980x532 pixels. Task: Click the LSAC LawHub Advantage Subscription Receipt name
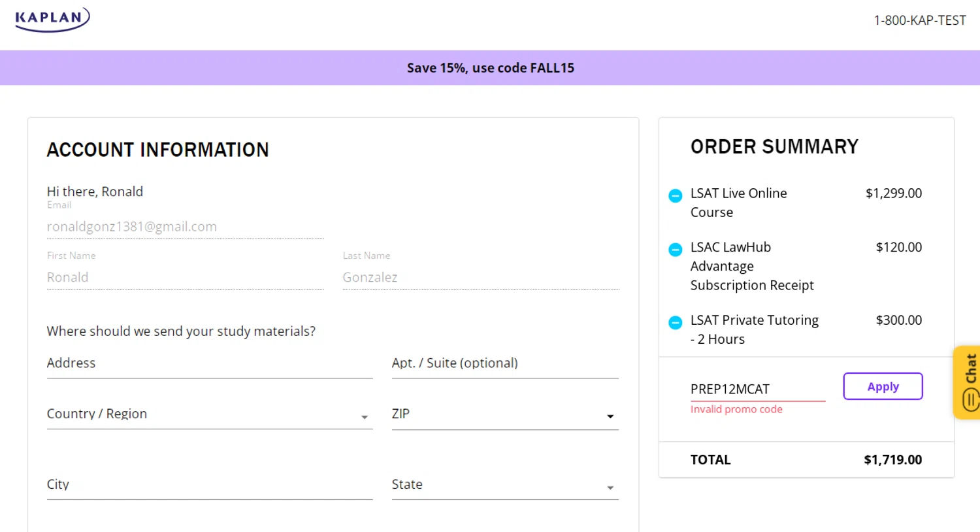point(752,266)
